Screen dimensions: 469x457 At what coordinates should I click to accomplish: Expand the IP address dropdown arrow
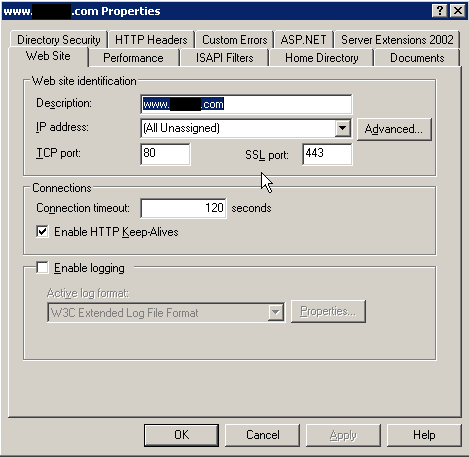click(342, 128)
